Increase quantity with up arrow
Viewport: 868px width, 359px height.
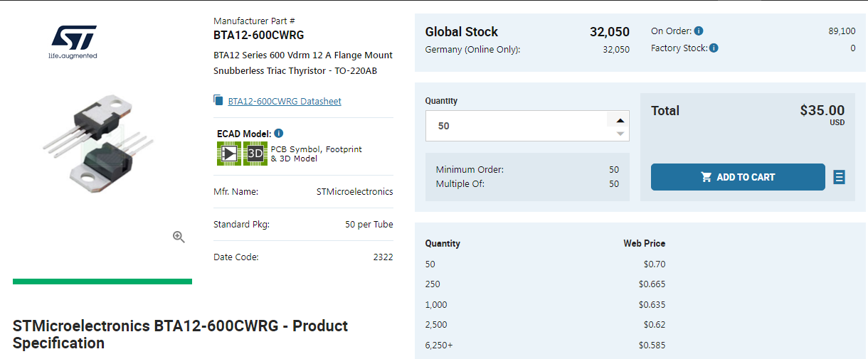coord(620,120)
